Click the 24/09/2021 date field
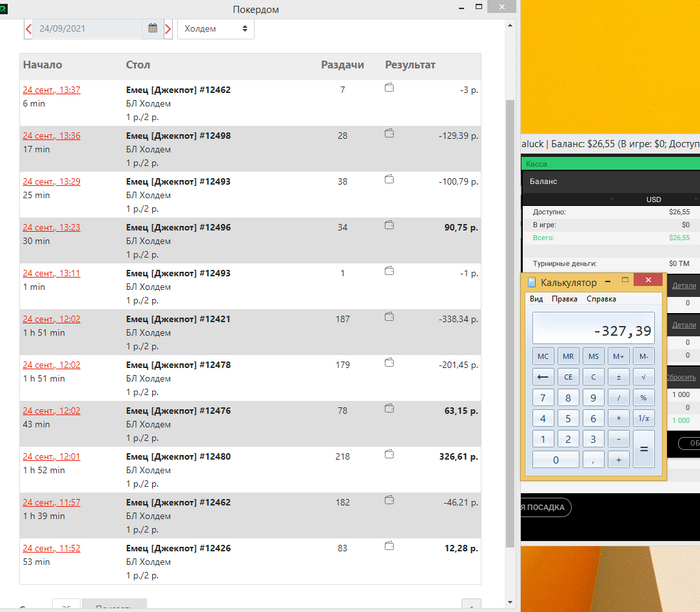 coord(88,29)
